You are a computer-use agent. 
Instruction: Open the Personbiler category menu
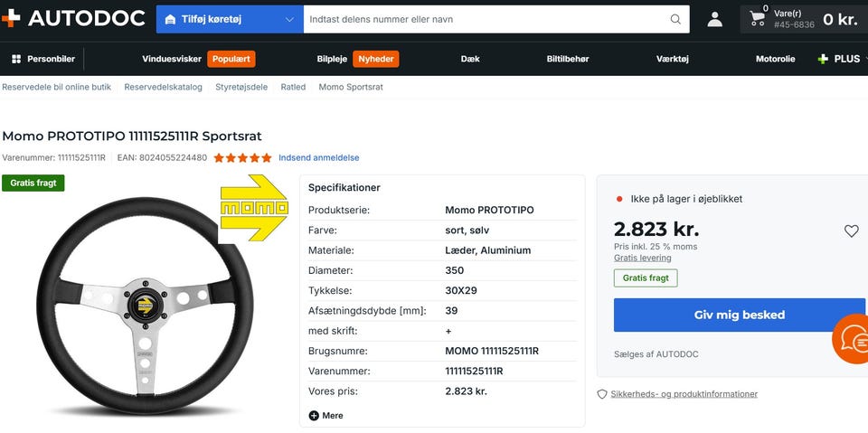click(x=43, y=59)
